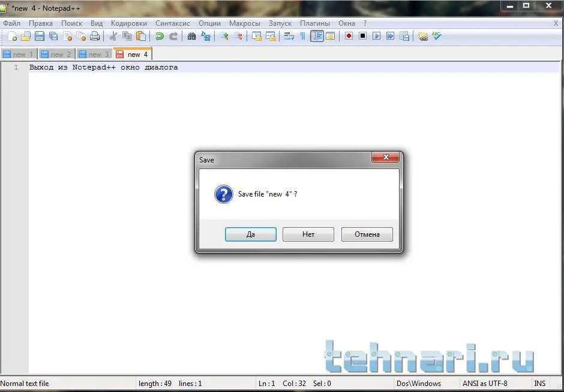Click Normal text file status label

point(25,384)
